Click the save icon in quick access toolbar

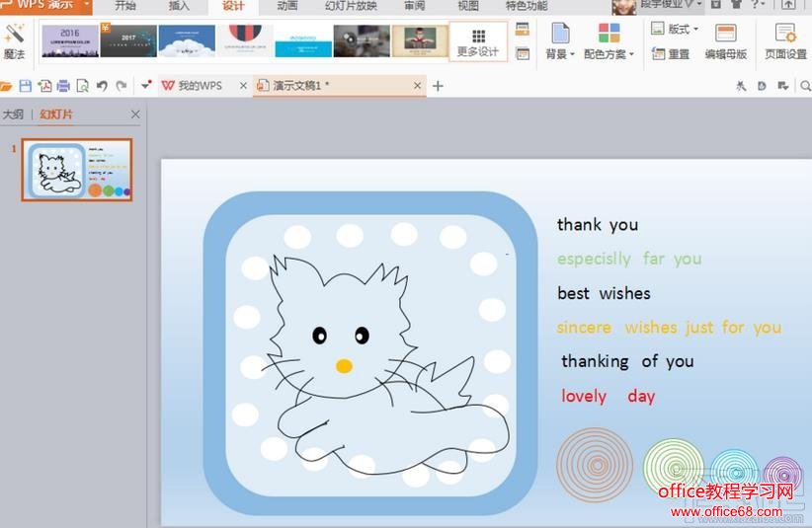tap(26, 86)
